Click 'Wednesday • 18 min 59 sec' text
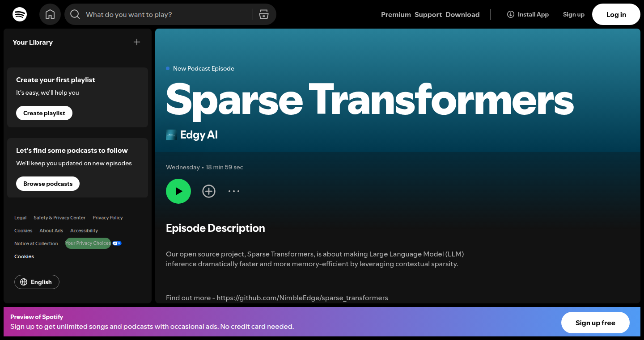The height and width of the screenshot is (340, 644). (x=204, y=167)
